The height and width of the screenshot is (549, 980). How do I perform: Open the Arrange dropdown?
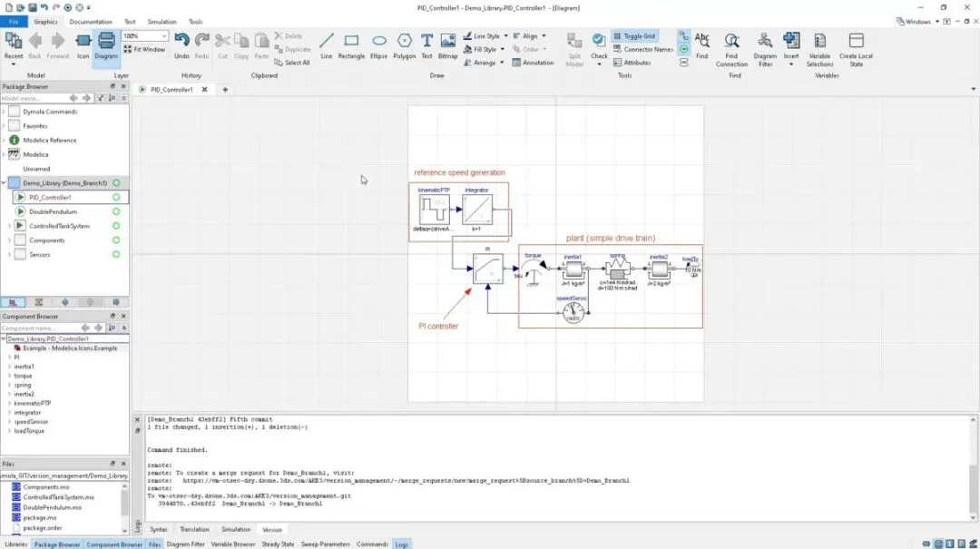tap(484, 63)
